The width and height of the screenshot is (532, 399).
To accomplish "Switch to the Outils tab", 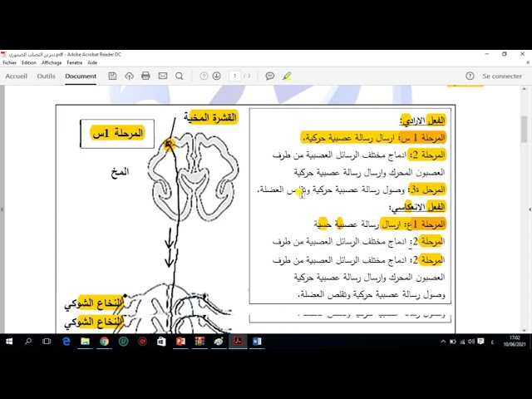I will [47, 76].
